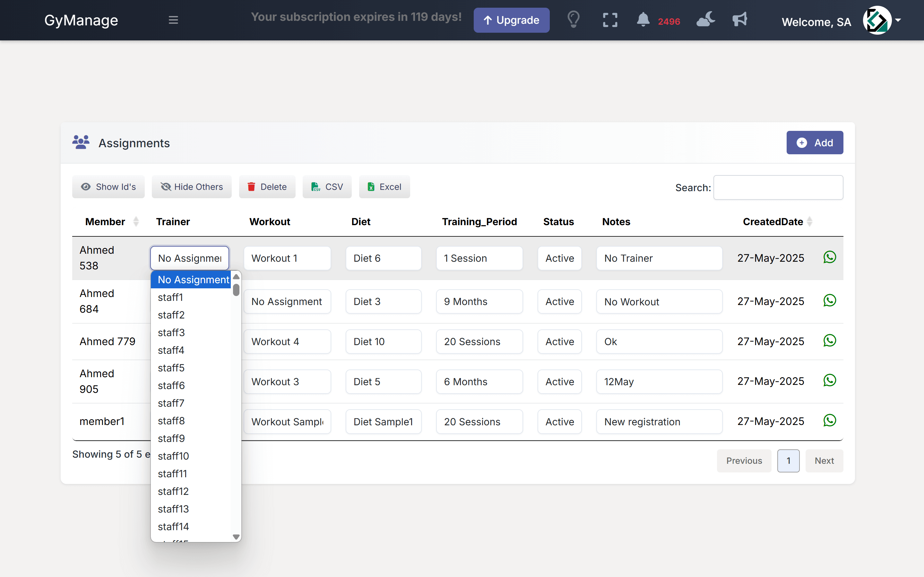The height and width of the screenshot is (577, 924).
Task: Open the 9 Months training period dropdown
Action: click(x=479, y=301)
